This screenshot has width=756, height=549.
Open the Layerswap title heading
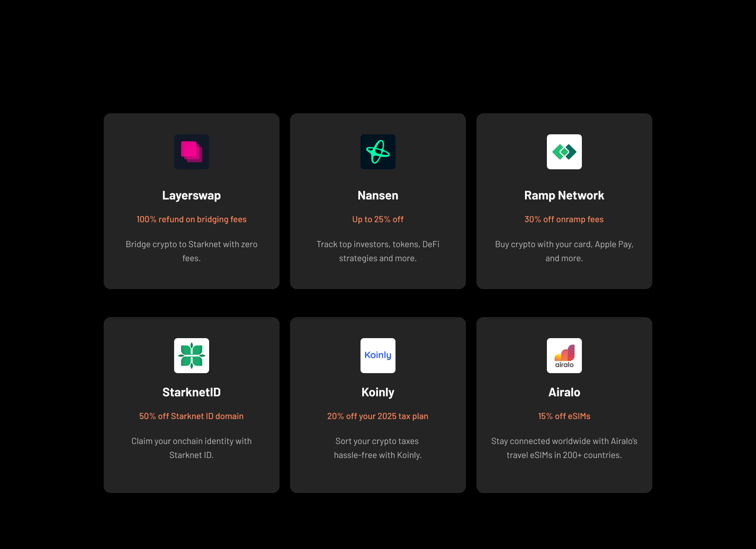tap(192, 196)
